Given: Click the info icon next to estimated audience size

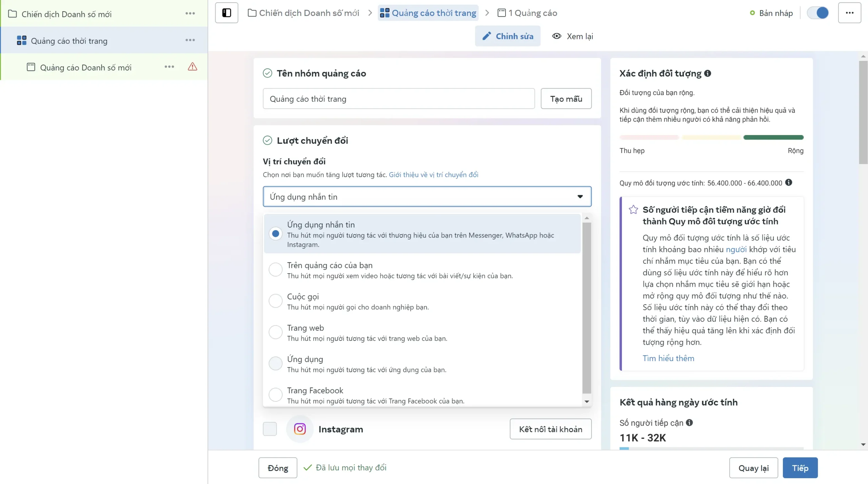Looking at the screenshot, I should click(789, 183).
